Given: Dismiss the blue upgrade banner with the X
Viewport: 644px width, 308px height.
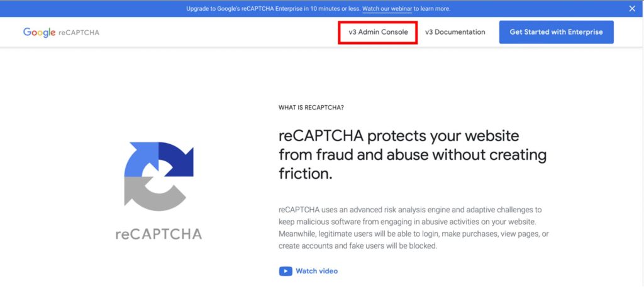Looking at the screenshot, I should click(632, 9).
